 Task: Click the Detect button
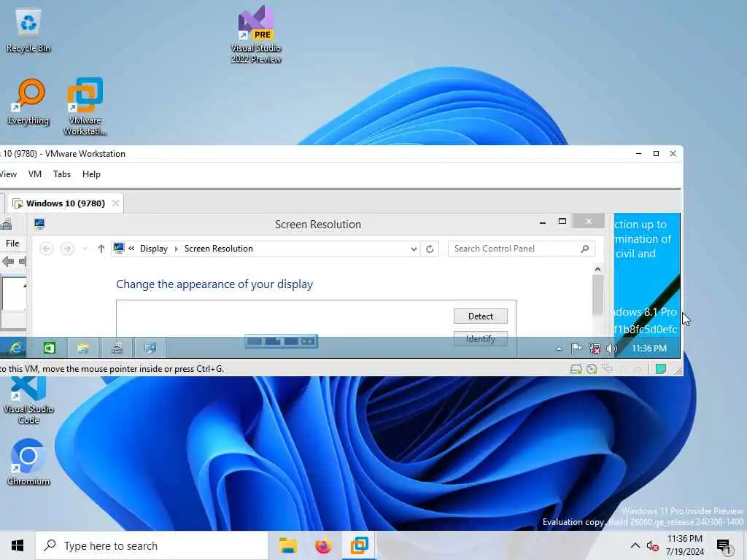click(480, 316)
